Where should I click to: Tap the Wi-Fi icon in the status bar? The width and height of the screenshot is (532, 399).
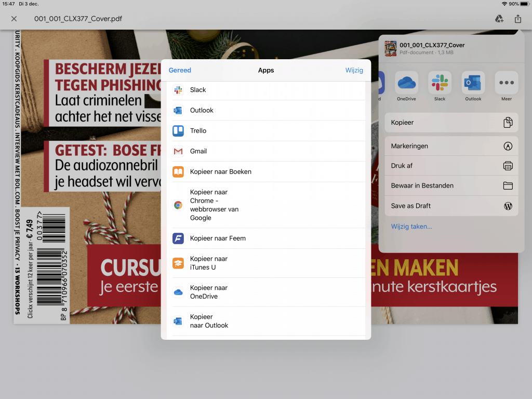click(x=504, y=4)
